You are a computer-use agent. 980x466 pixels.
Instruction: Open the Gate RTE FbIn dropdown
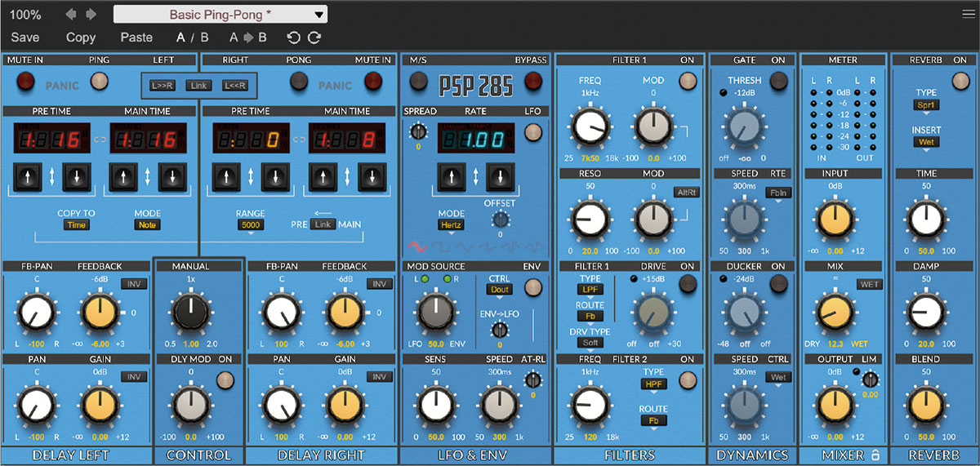[x=777, y=193]
